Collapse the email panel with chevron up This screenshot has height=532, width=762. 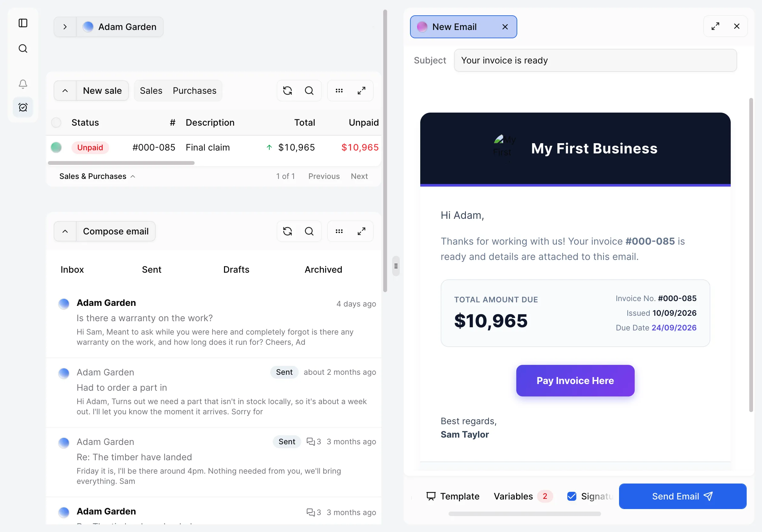pyautogui.click(x=65, y=231)
